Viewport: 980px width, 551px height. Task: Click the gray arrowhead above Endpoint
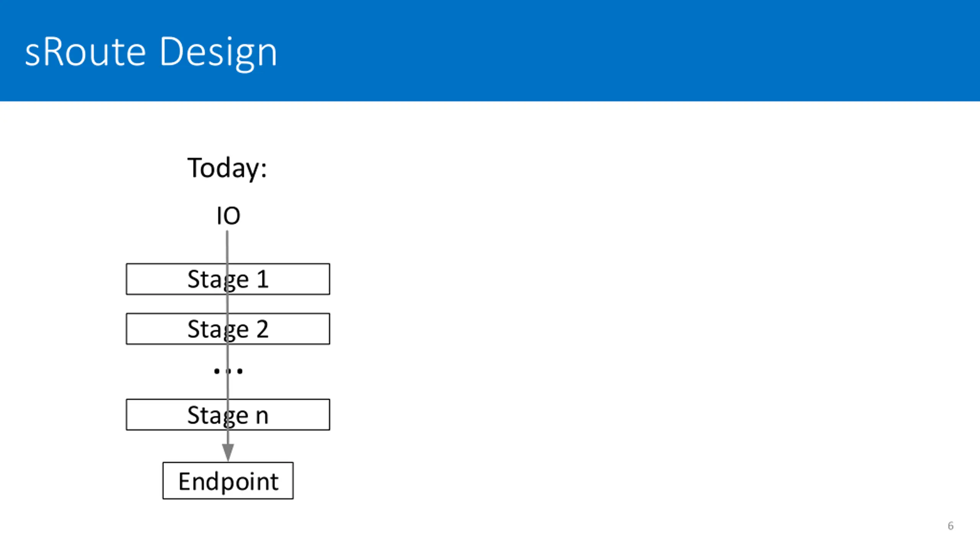tap(228, 453)
